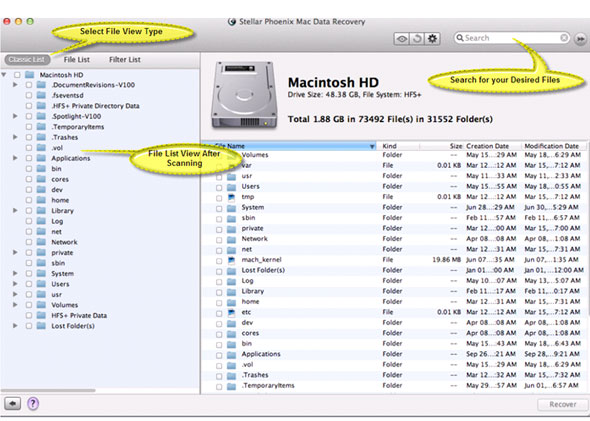The width and height of the screenshot is (590, 421).
Task: Expand the Users tree node
Action: point(15,284)
